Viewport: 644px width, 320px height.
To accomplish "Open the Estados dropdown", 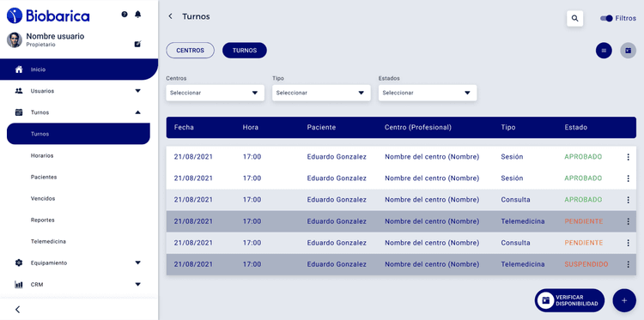I will click(428, 93).
